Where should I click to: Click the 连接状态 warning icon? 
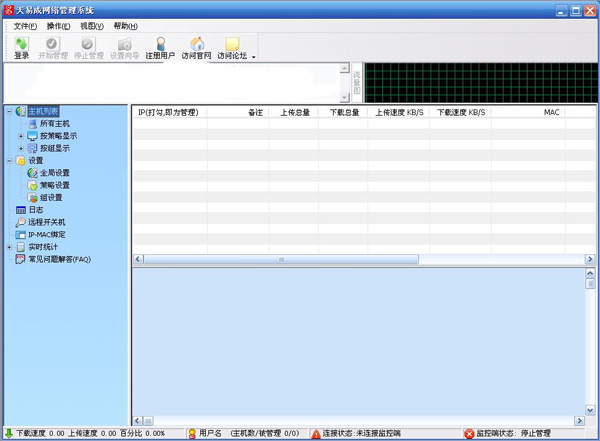click(316, 434)
